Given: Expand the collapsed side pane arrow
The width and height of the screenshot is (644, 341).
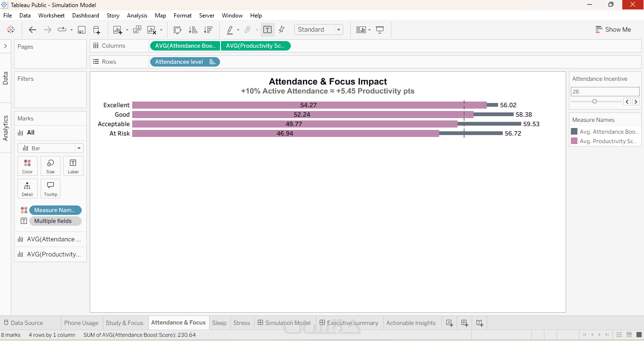Looking at the screenshot, I should click(x=5, y=46).
